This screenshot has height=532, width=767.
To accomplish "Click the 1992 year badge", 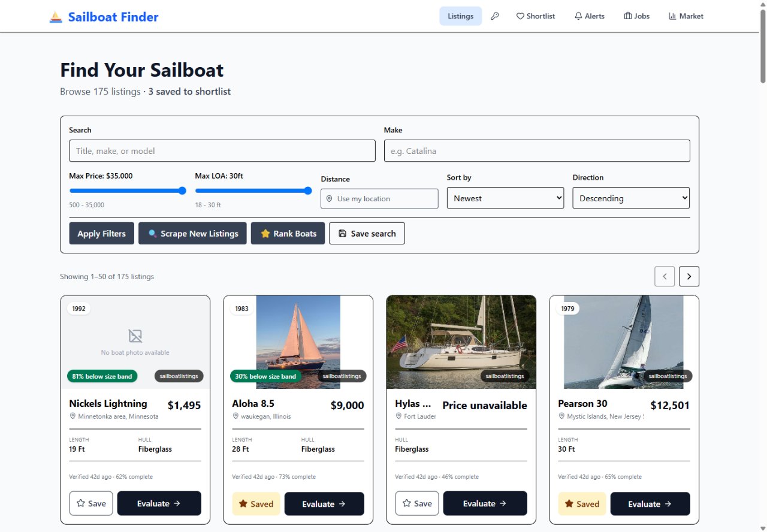I will tap(78, 309).
